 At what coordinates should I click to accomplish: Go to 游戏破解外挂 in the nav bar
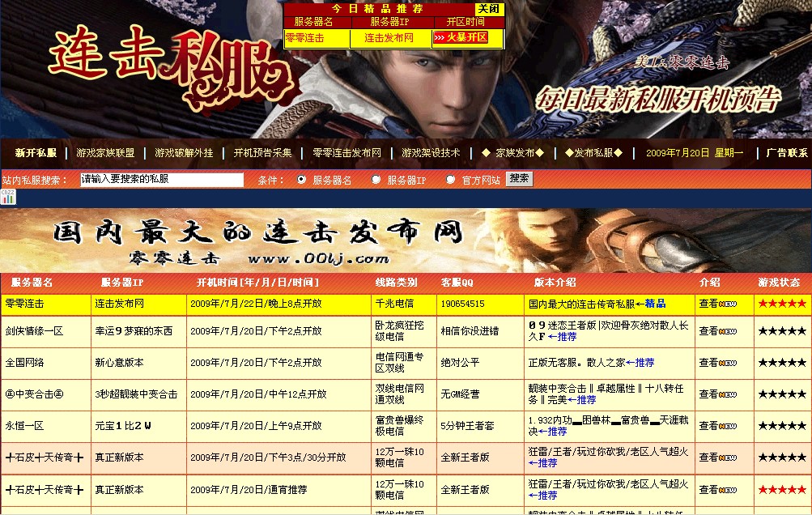tap(184, 153)
